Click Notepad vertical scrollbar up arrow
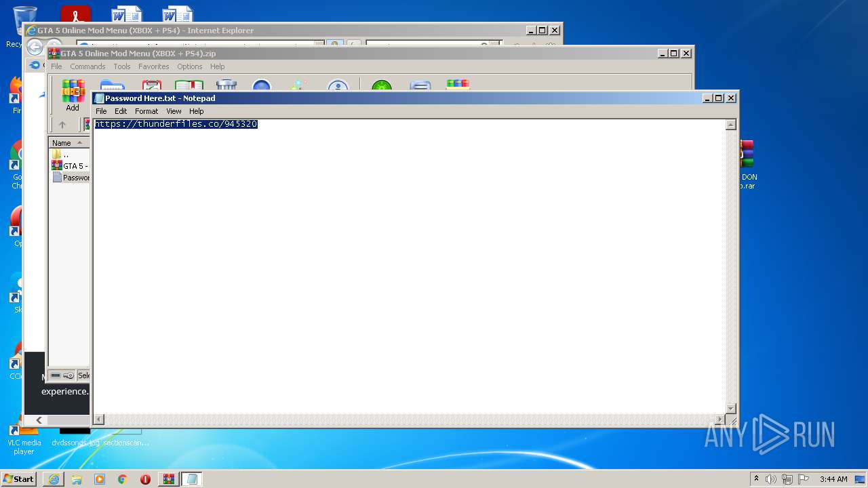 coord(730,125)
